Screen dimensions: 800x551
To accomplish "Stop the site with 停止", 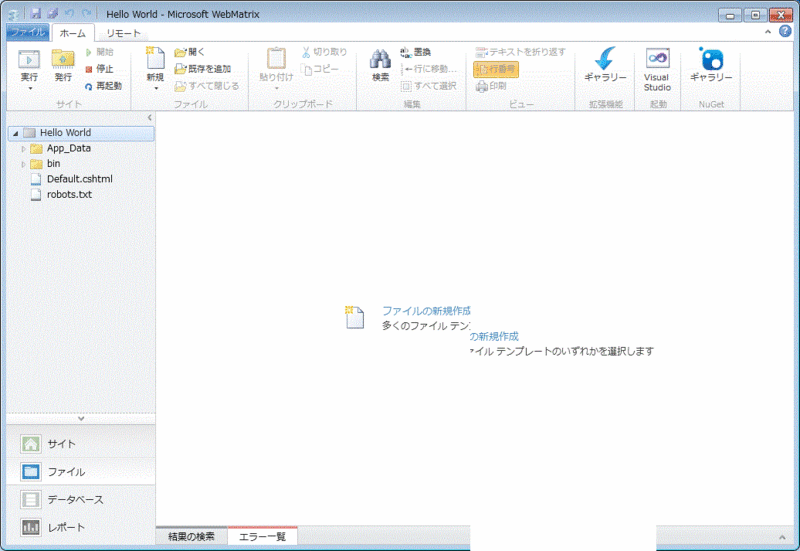I will point(99,69).
